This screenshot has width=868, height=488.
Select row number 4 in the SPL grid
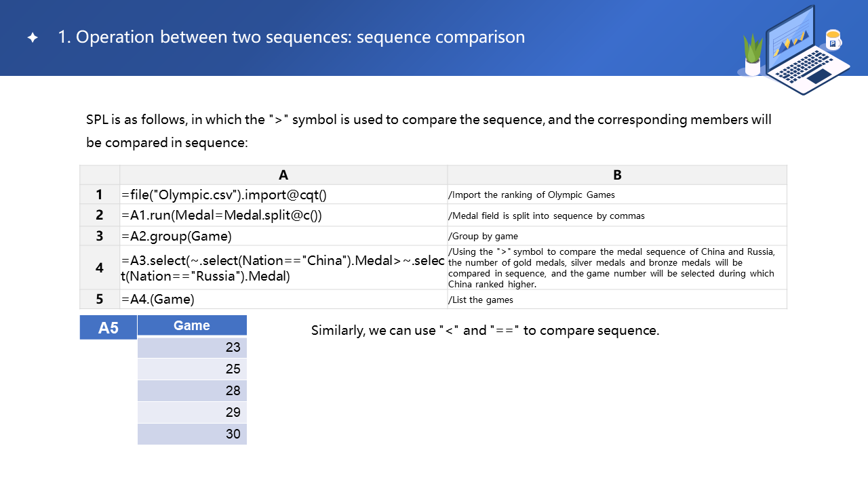(x=100, y=268)
